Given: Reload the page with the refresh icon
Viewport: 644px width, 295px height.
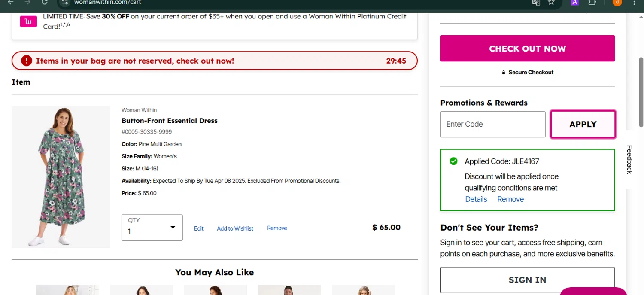Looking at the screenshot, I should click(44, 2).
